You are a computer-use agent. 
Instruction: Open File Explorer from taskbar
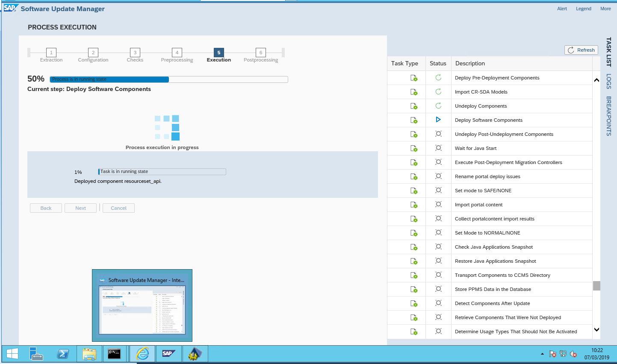pyautogui.click(x=89, y=354)
